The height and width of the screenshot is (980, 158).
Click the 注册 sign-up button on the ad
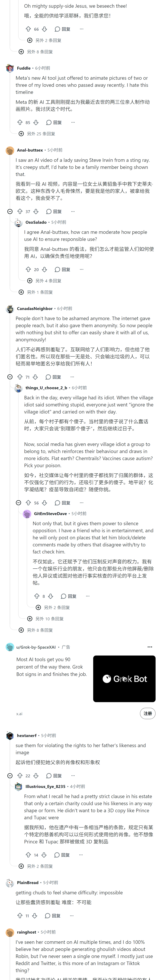tap(148, 714)
